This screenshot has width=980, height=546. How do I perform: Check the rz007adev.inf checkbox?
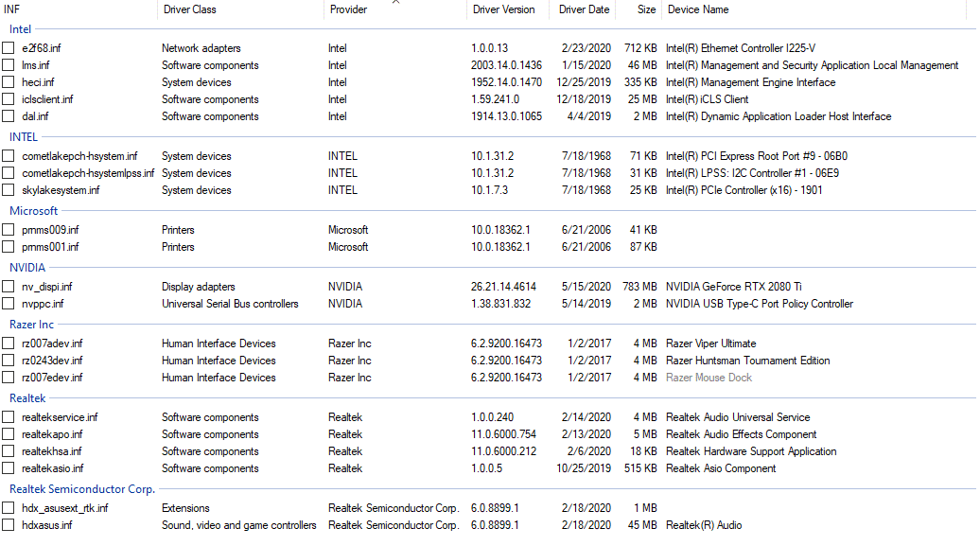tap(9, 343)
